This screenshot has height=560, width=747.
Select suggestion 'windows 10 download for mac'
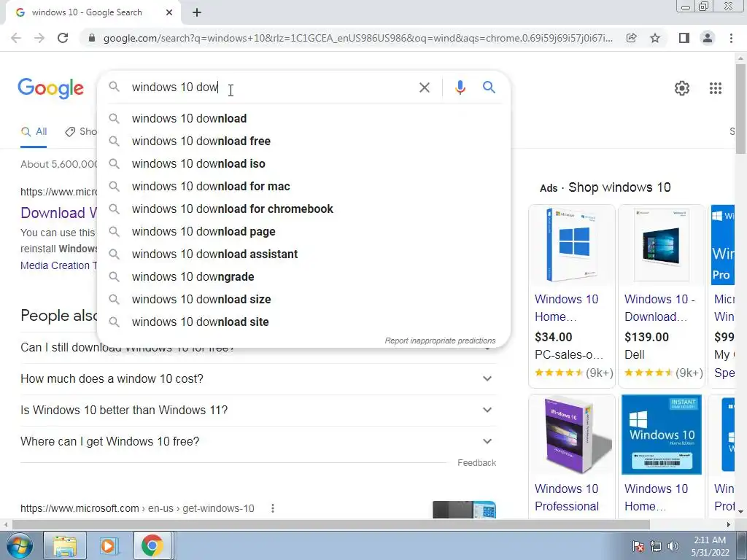[x=303, y=186]
